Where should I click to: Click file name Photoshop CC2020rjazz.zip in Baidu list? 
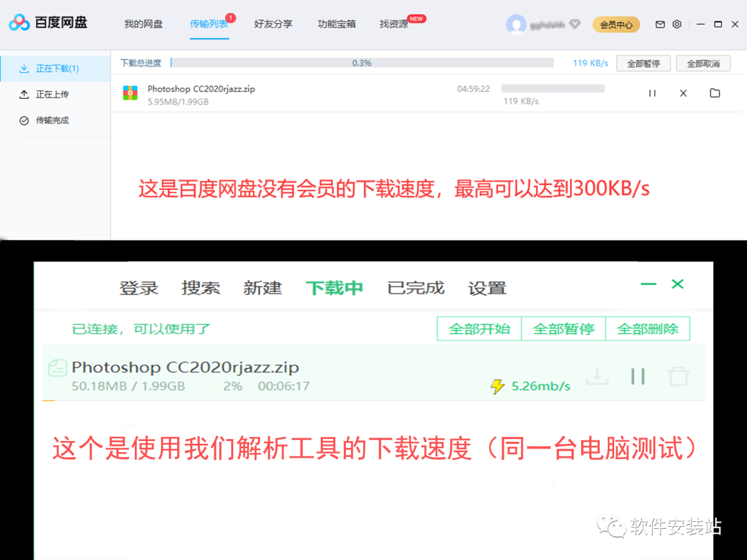[x=201, y=89]
